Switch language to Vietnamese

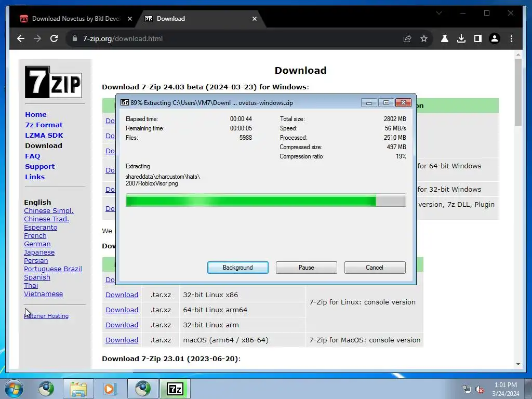point(44,294)
